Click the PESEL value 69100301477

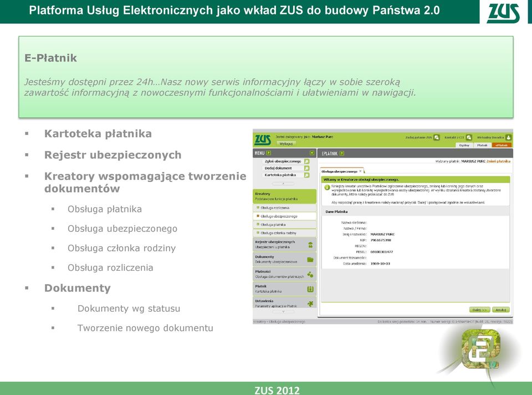coord(382,252)
